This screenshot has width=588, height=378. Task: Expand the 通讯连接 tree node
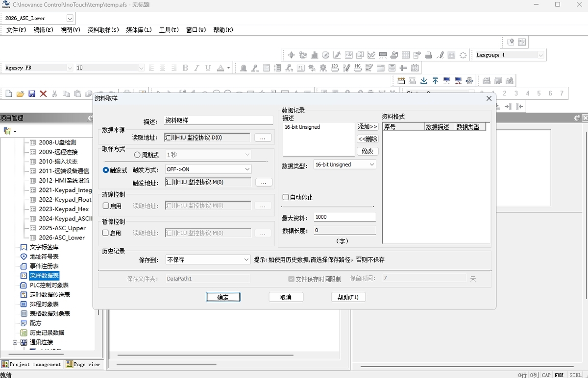[x=15, y=342]
